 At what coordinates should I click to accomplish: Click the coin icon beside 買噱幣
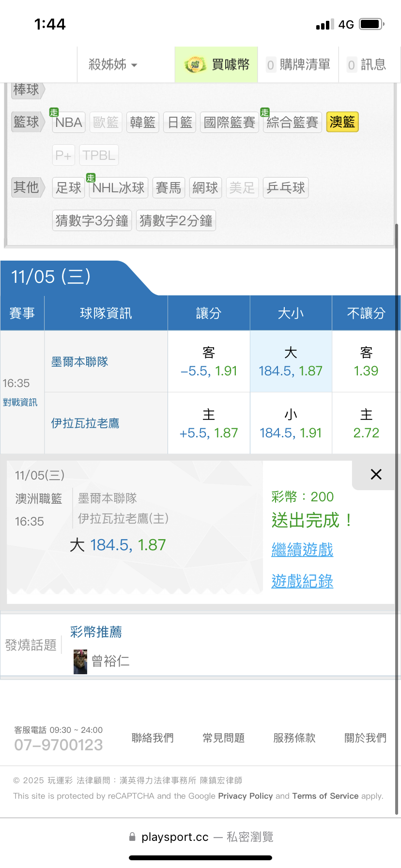(195, 64)
